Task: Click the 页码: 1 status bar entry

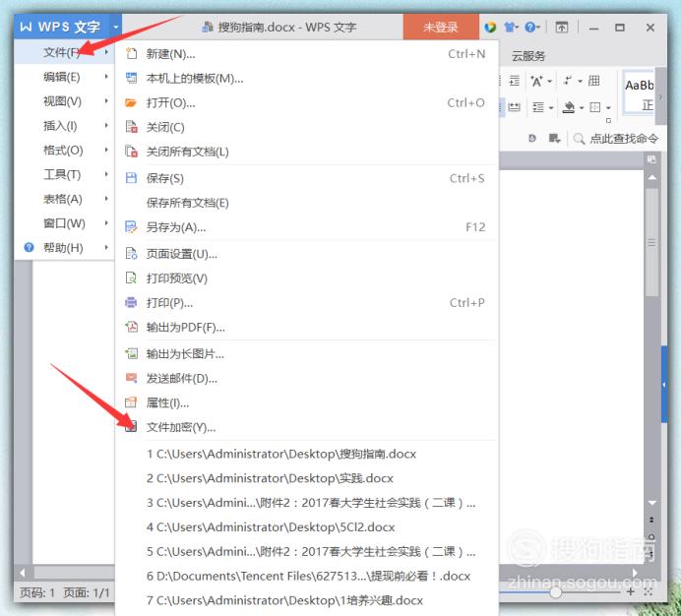Action: click(37, 592)
